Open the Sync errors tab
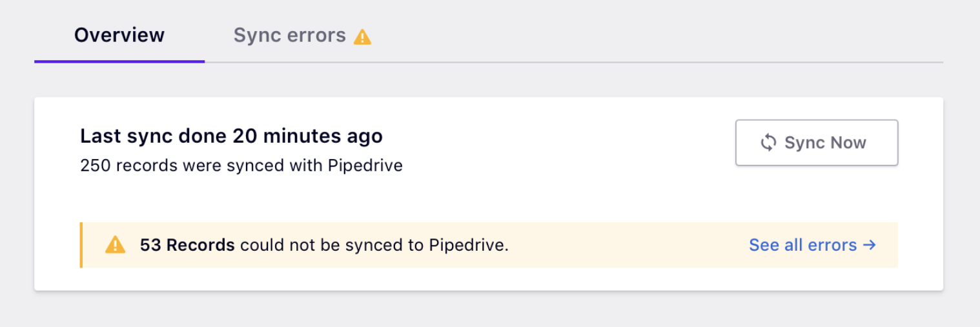 pos(289,35)
